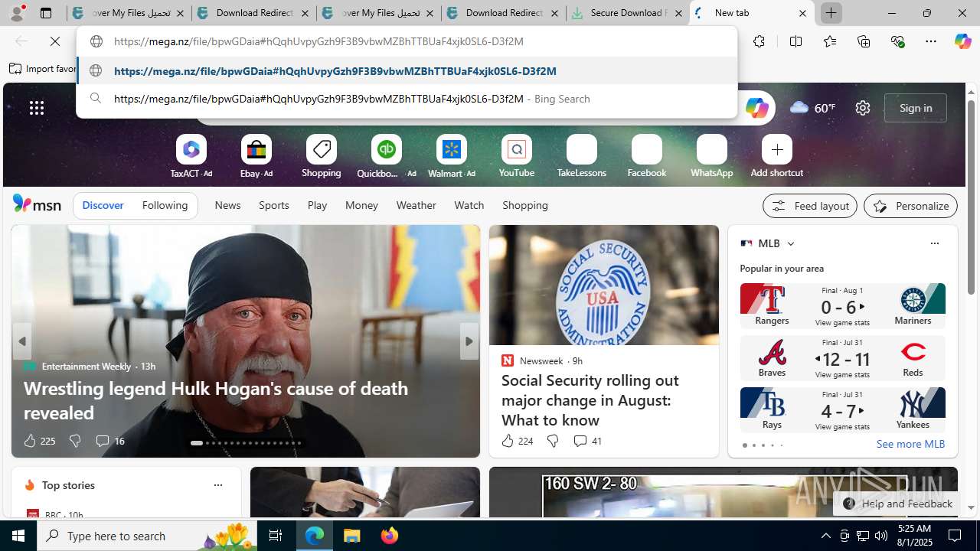Image resolution: width=980 pixels, height=551 pixels.
Task: Open comments on Hulk Hogan story
Action: point(110,441)
